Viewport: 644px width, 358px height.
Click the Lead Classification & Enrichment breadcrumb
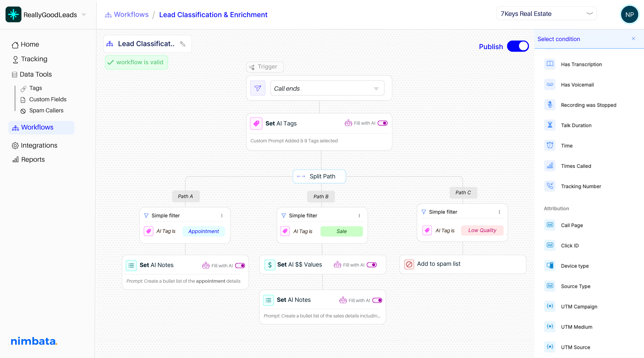tap(213, 15)
